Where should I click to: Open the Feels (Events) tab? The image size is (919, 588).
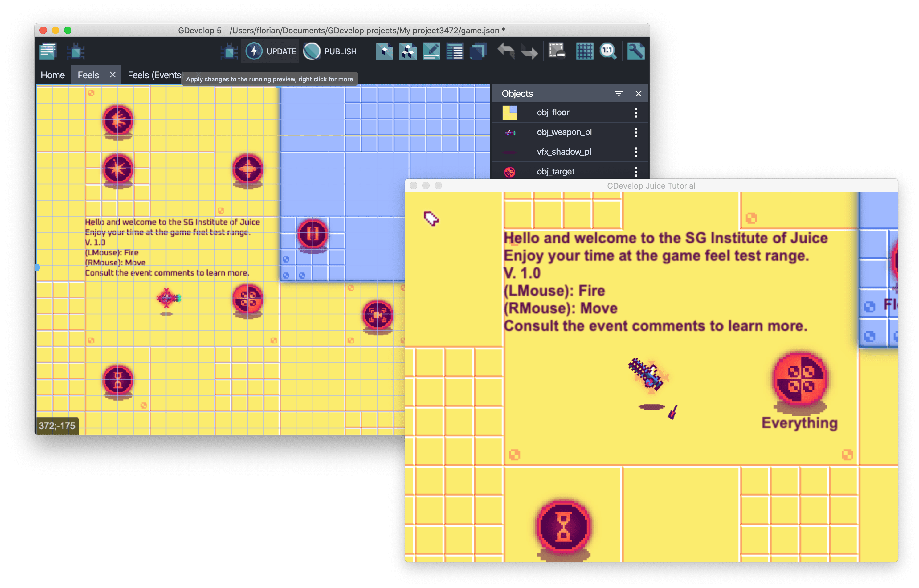[154, 75]
